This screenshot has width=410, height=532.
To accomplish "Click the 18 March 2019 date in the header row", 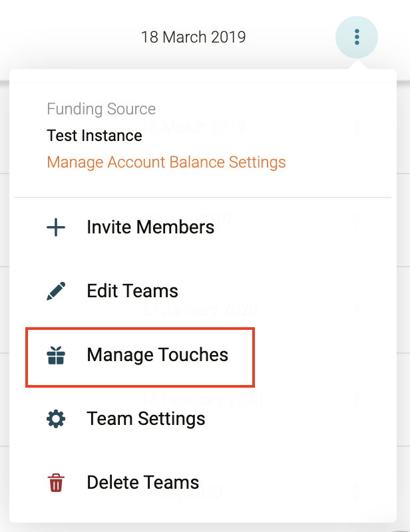I will click(193, 37).
